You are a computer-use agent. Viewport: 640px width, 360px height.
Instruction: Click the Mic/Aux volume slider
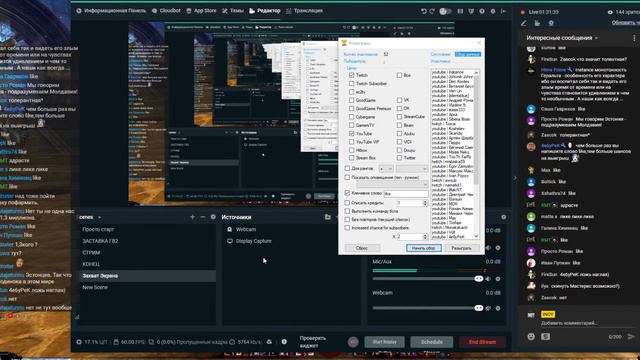pyautogui.click(x=427, y=279)
